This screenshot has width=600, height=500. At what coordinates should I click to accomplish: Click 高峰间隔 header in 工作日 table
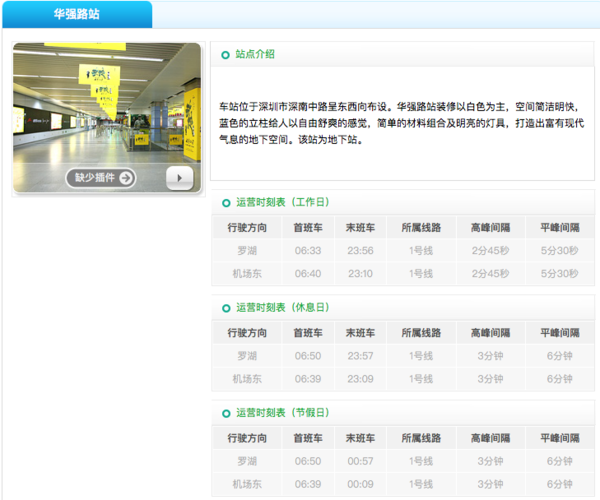(491, 228)
